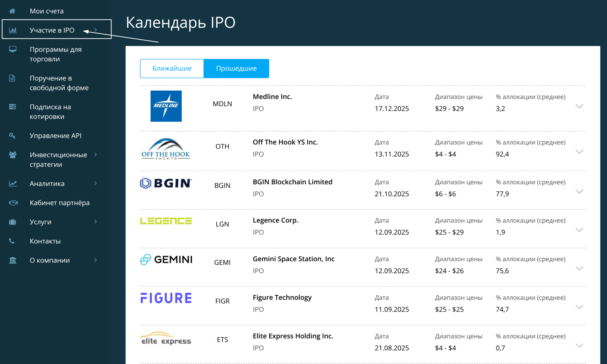607x364 pixels.
Task: Open the Figure Technology IPO title
Action: click(282, 297)
